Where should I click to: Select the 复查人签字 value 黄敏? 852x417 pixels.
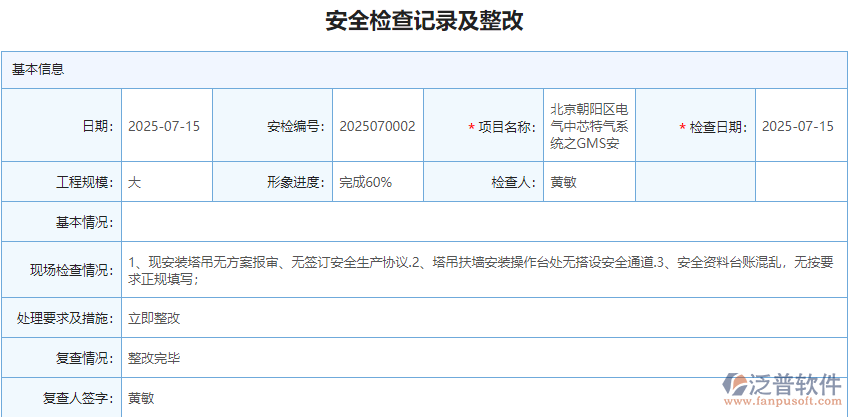pyautogui.click(x=141, y=399)
